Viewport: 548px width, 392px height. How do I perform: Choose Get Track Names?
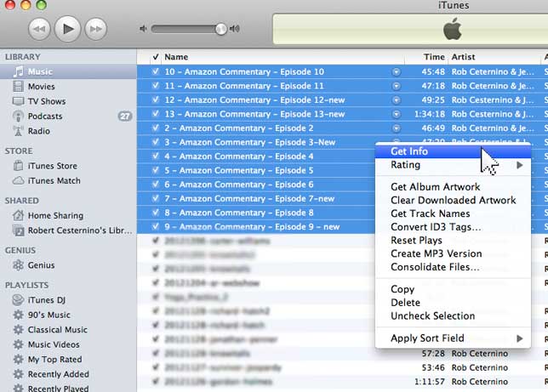pyautogui.click(x=453, y=213)
